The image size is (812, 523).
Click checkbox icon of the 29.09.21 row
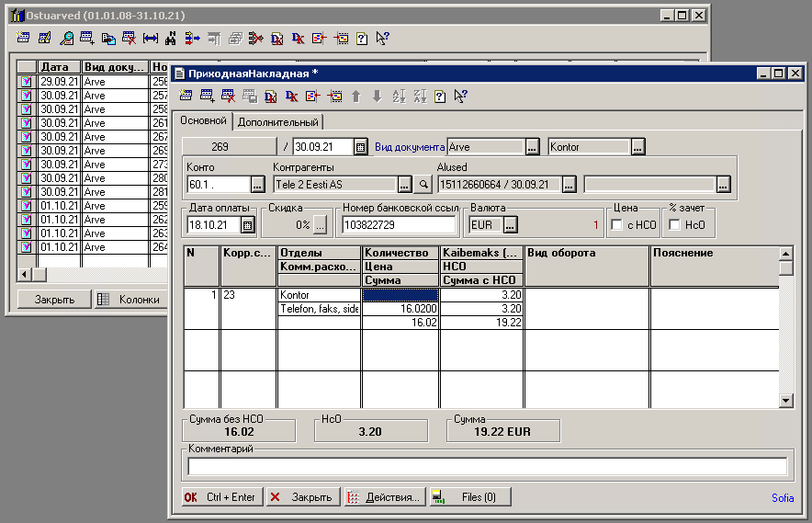tap(26, 82)
